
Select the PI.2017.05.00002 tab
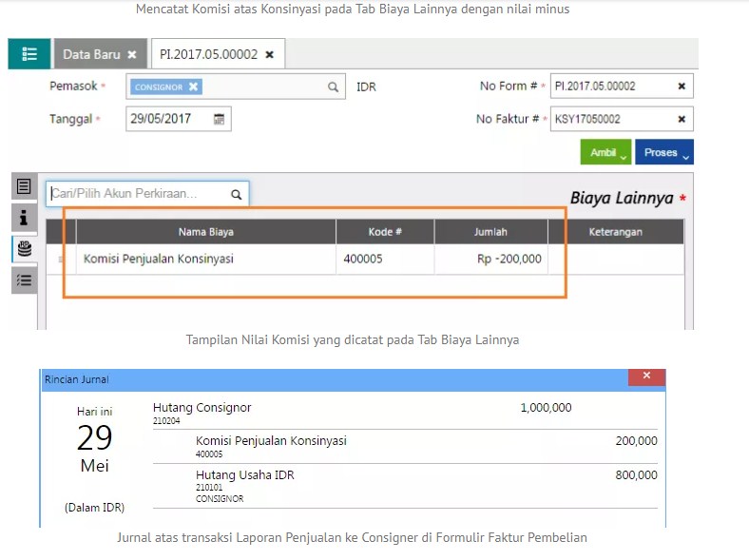(x=208, y=55)
